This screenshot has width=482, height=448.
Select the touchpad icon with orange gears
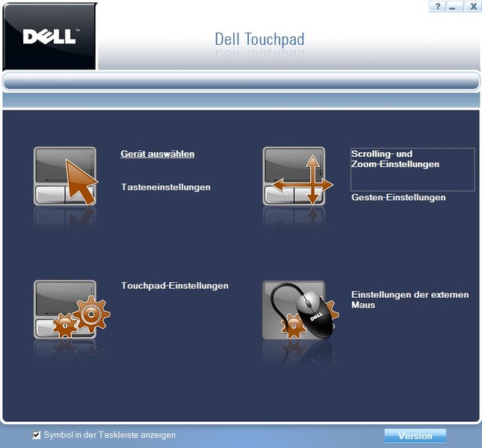coord(71,310)
